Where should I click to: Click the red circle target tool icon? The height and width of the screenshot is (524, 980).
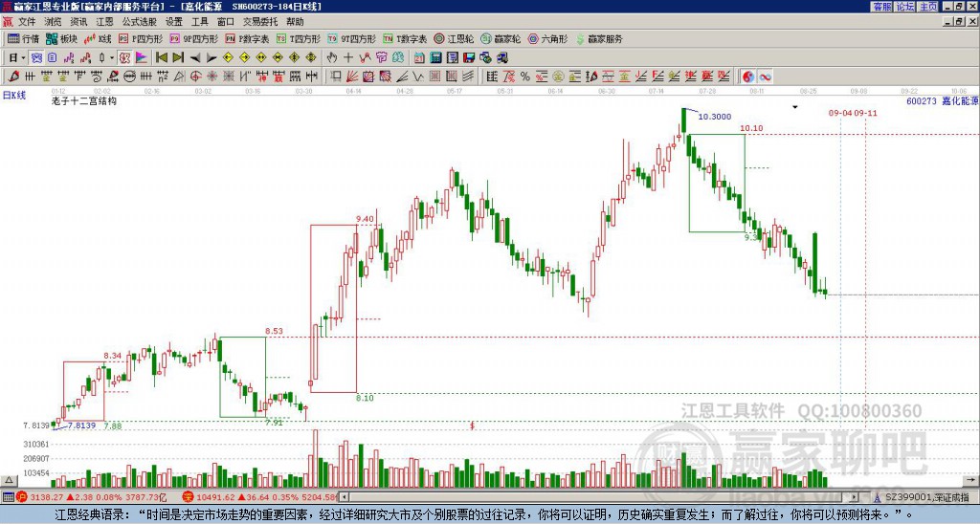coord(195,76)
